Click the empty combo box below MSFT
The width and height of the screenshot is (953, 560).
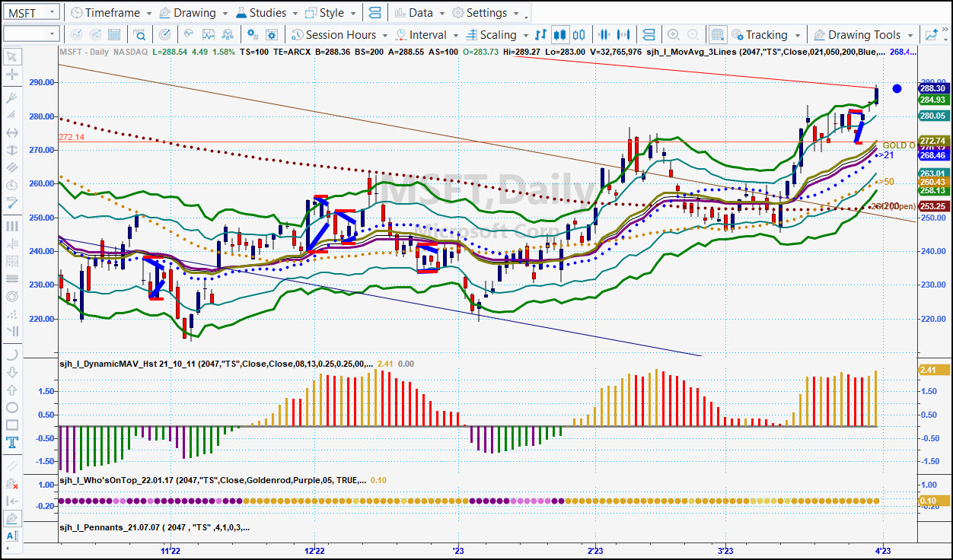click(31, 33)
